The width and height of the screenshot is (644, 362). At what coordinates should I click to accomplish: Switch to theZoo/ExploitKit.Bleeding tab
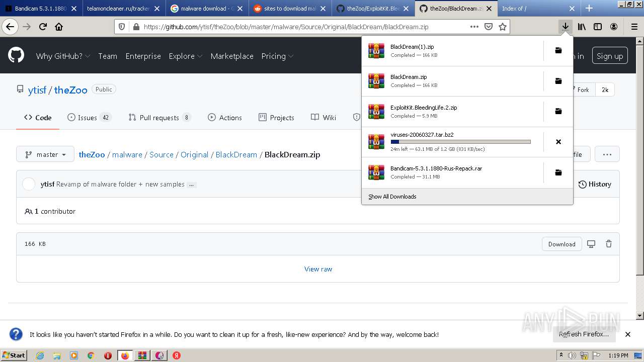point(373,8)
